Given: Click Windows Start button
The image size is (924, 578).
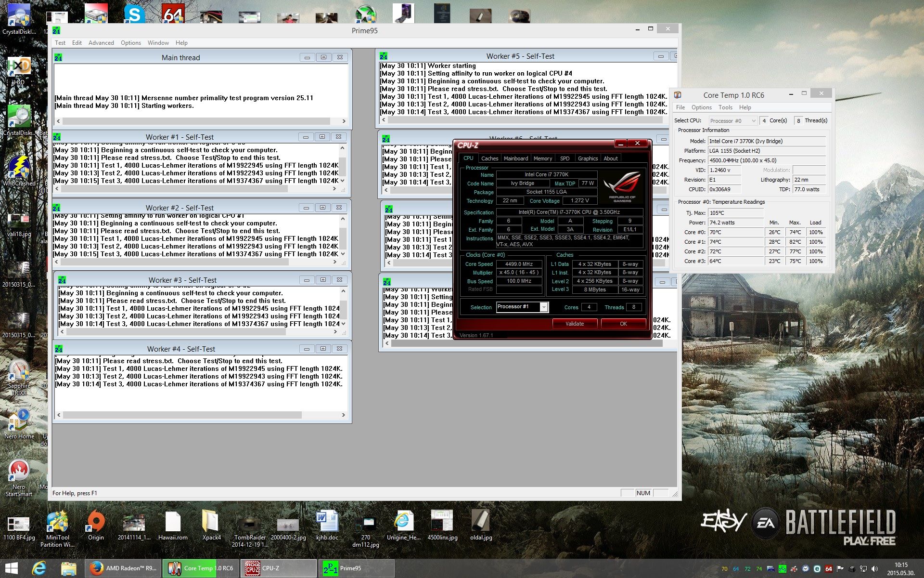Looking at the screenshot, I should pos(12,568).
